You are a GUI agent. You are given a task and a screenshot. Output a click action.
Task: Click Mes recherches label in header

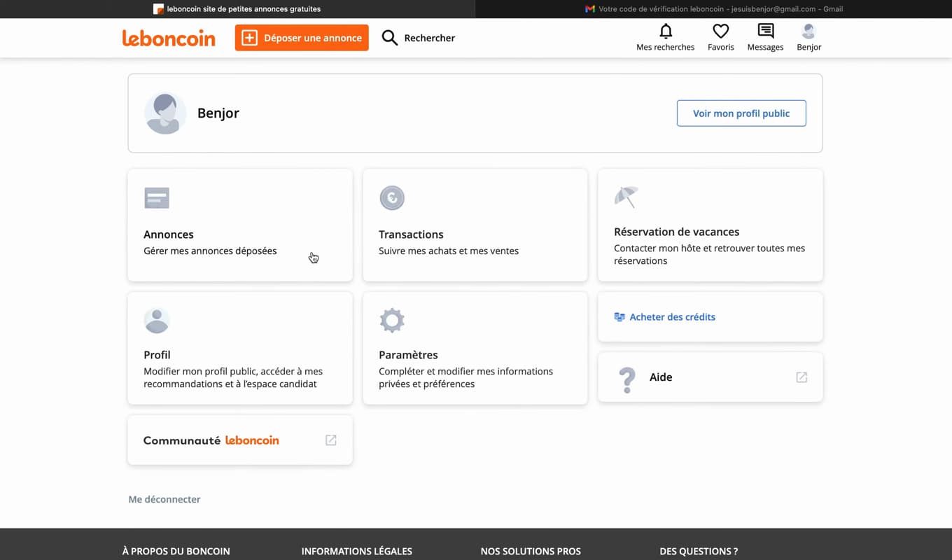666,47
